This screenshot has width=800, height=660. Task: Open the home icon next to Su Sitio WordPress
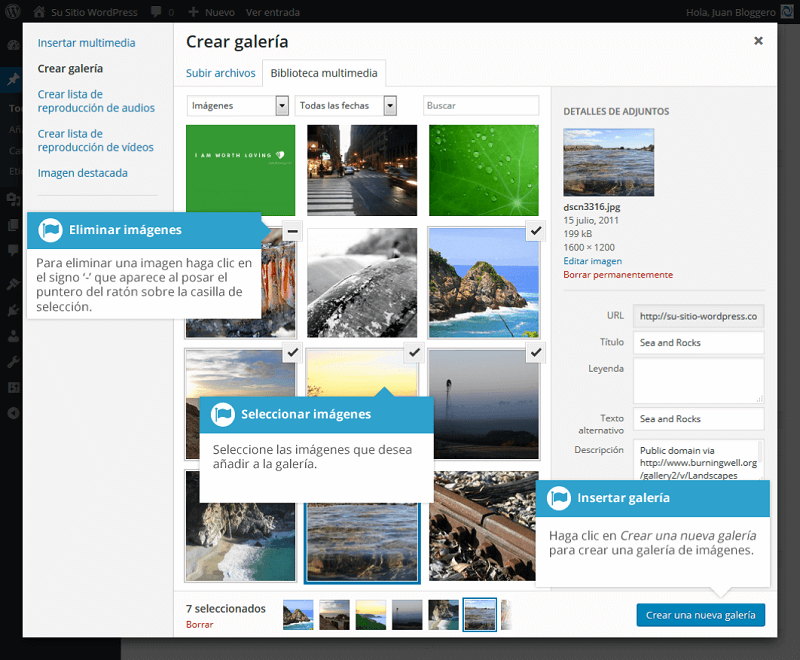tap(39, 12)
